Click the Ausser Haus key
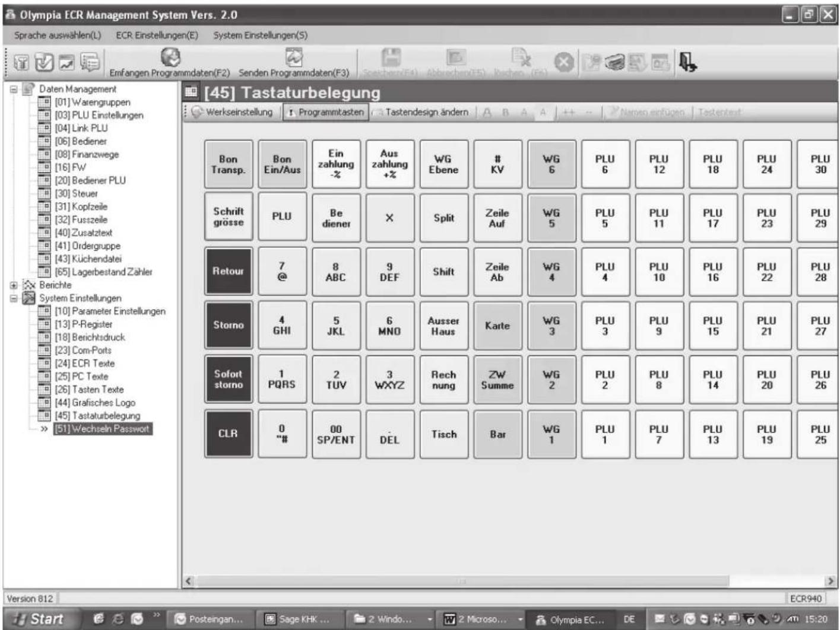The width and height of the screenshot is (840, 630). pyautogui.click(x=443, y=325)
